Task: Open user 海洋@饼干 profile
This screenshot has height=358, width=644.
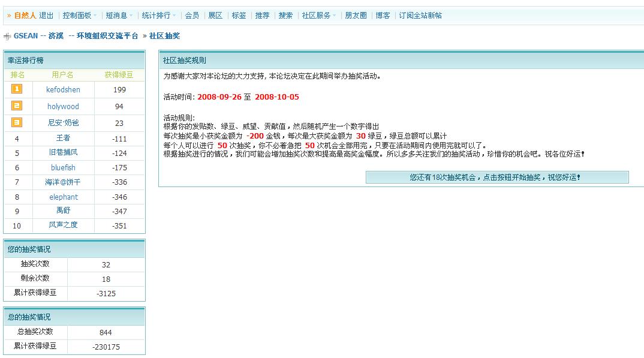Action: point(63,182)
